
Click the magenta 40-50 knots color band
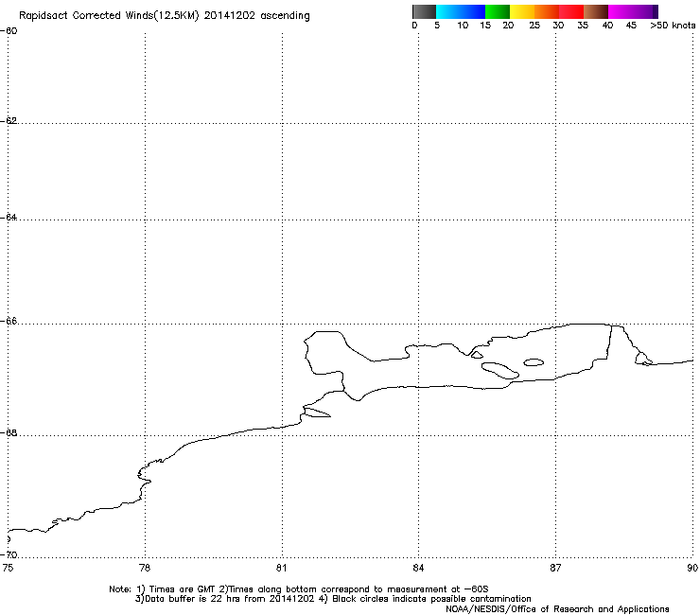[633, 11]
